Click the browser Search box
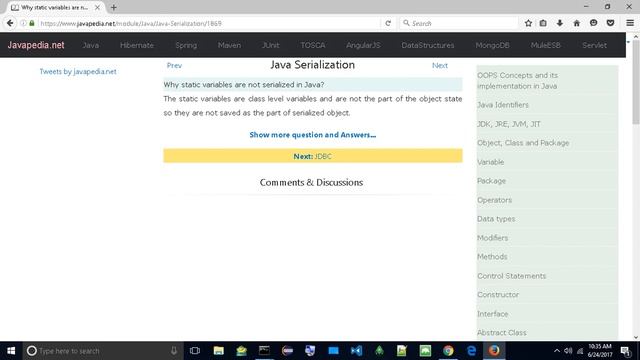 pyautogui.click(x=459, y=23)
